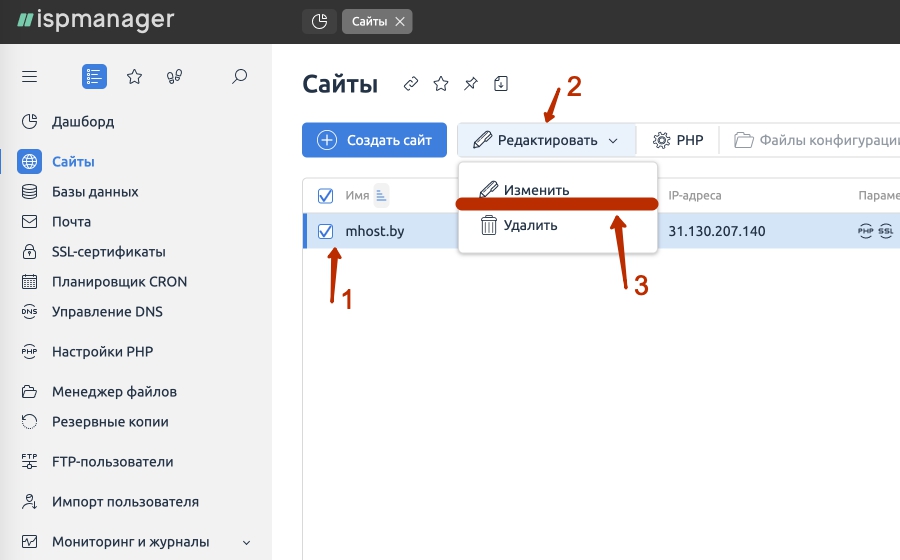Uncheck the mhost.by row checkbox
The width and height of the screenshot is (900, 560).
click(325, 231)
